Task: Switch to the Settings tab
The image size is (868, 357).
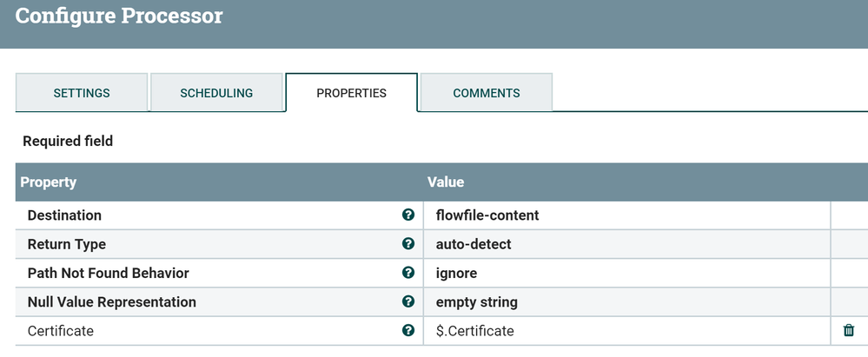Action: (82, 92)
